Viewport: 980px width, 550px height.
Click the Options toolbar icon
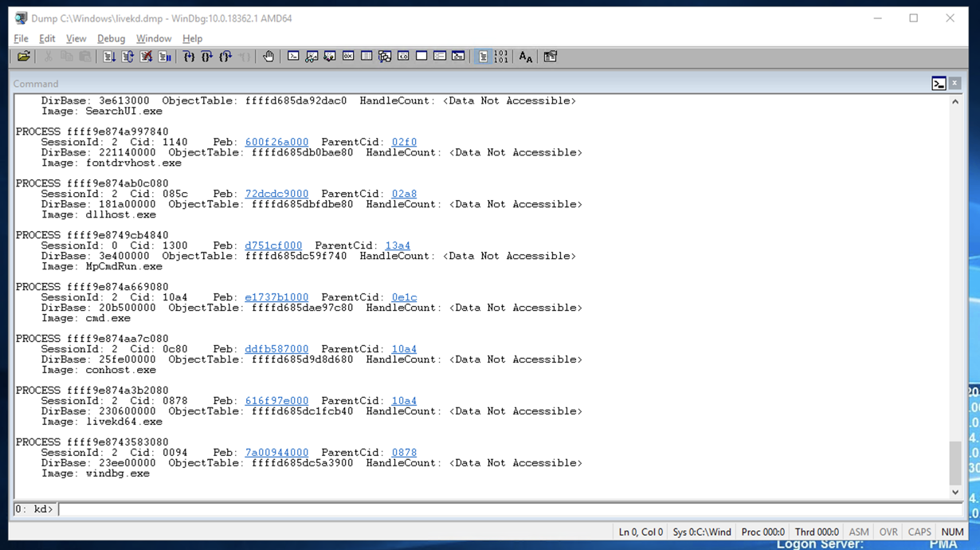(551, 57)
